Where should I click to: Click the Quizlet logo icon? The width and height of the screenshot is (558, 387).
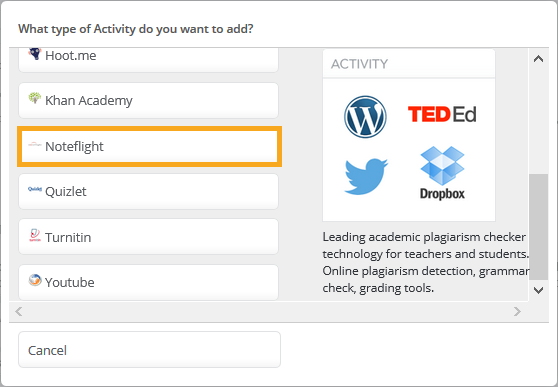(x=35, y=189)
